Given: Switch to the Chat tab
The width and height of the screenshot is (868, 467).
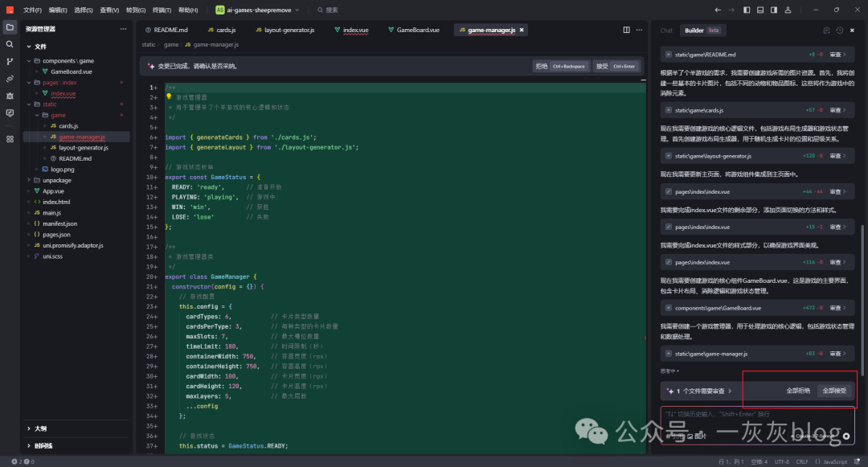Looking at the screenshot, I should (666, 31).
